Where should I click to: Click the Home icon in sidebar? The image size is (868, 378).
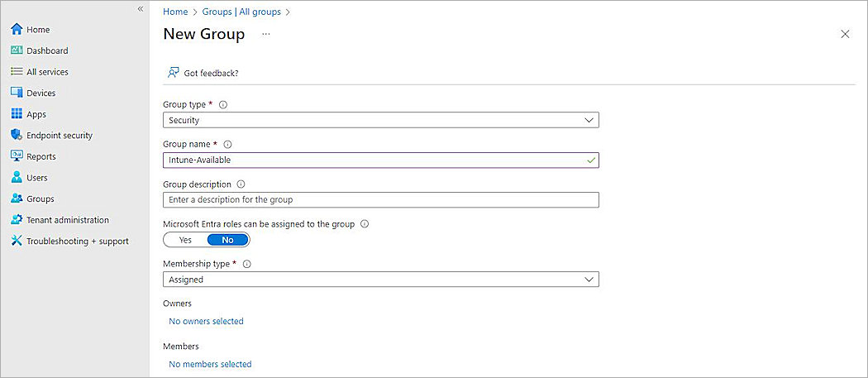[17, 30]
